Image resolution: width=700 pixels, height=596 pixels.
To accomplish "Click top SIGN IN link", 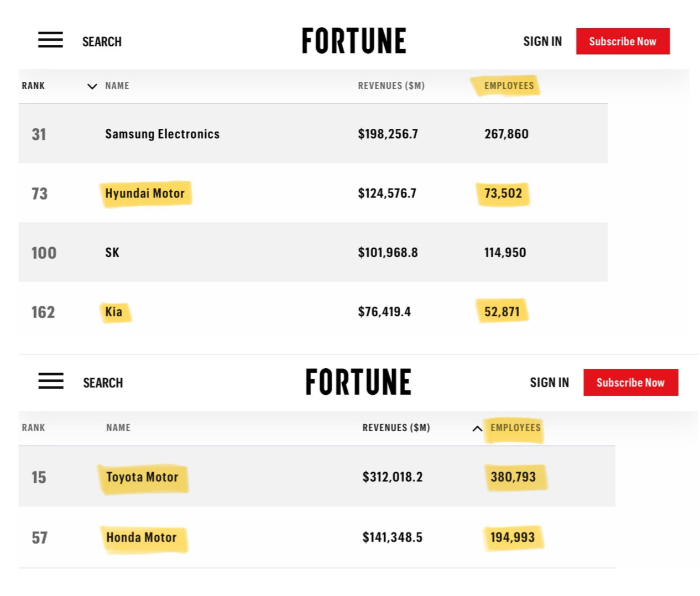I will pos(542,41).
